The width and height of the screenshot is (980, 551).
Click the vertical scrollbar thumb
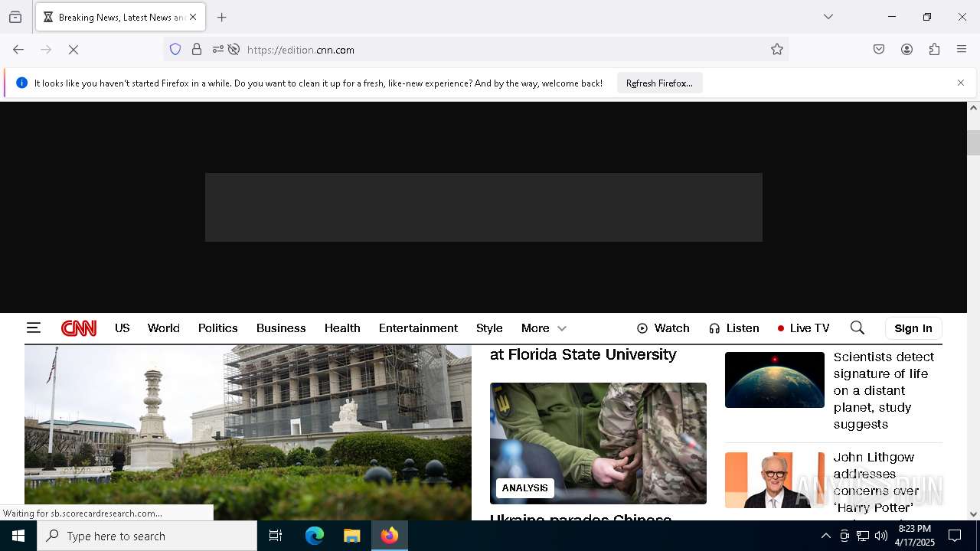(973, 142)
